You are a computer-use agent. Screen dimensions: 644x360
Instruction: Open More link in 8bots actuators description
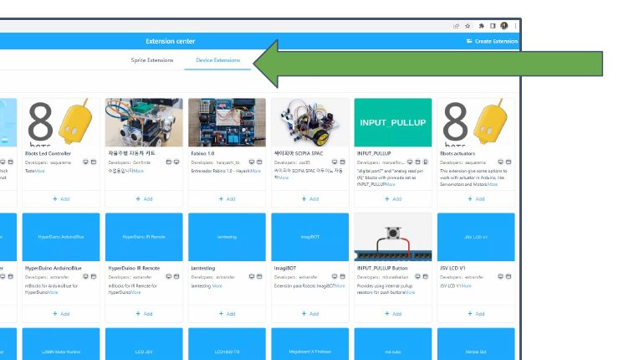[x=493, y=184]
